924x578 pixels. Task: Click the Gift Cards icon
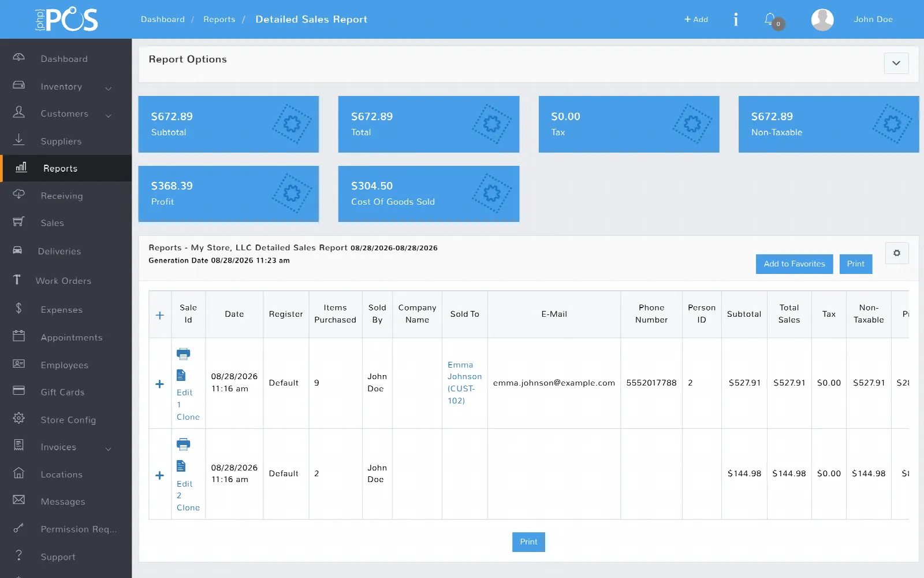point(19,390)
